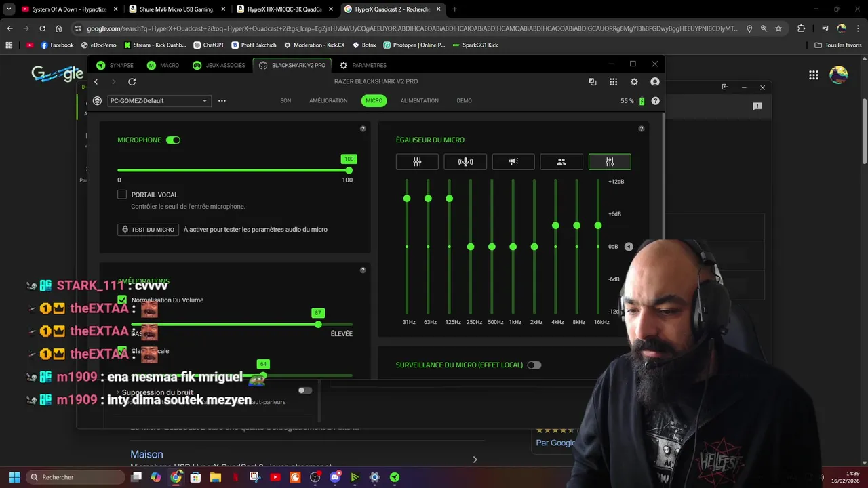Reload the Chrome page
Viewport: 868px width, 488px height.
(42, 28)
